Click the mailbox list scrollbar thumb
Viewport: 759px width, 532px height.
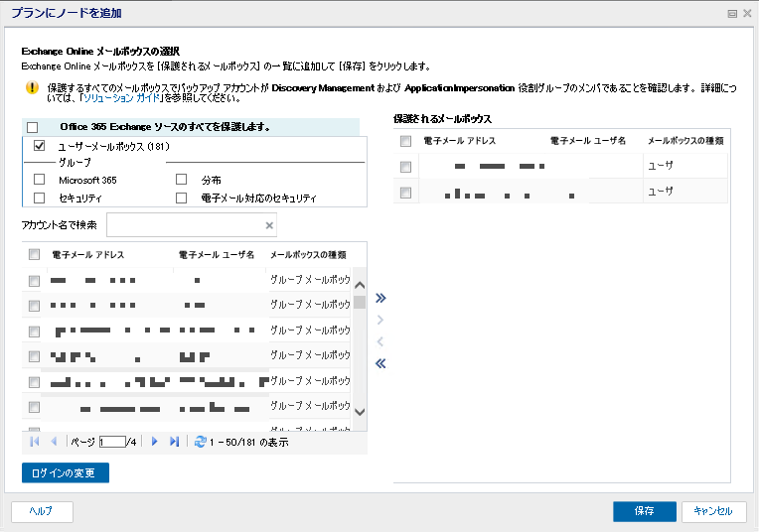(x=360, y=302)
